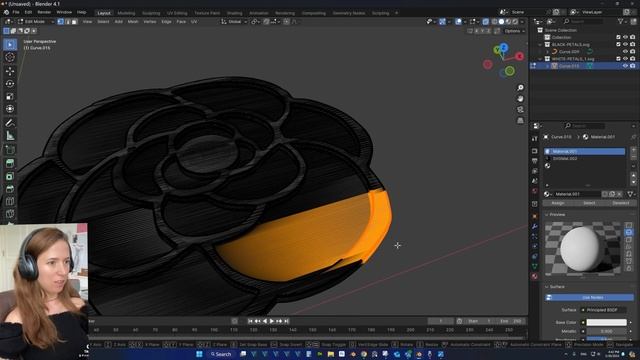
Task: Hide BLACK-PETALS.svg collection eye icon
Action: point(625,44)
